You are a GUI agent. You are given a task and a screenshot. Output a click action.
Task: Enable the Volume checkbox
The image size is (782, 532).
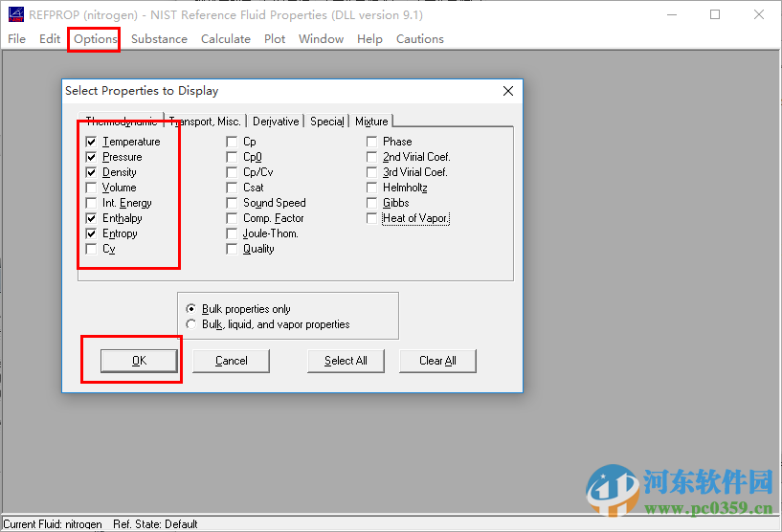coord(91,188)
